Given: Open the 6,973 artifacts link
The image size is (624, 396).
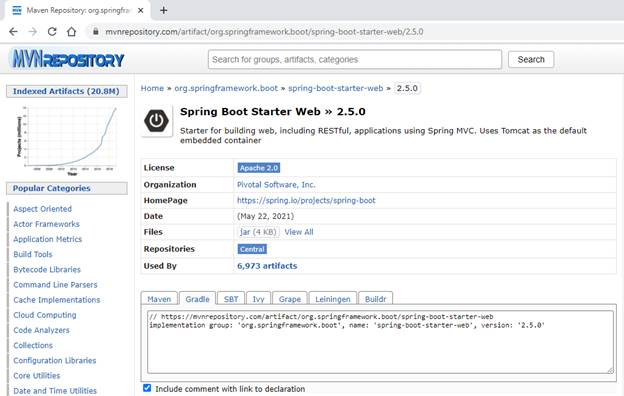Looking at the screenshot, I should point(267,266).
